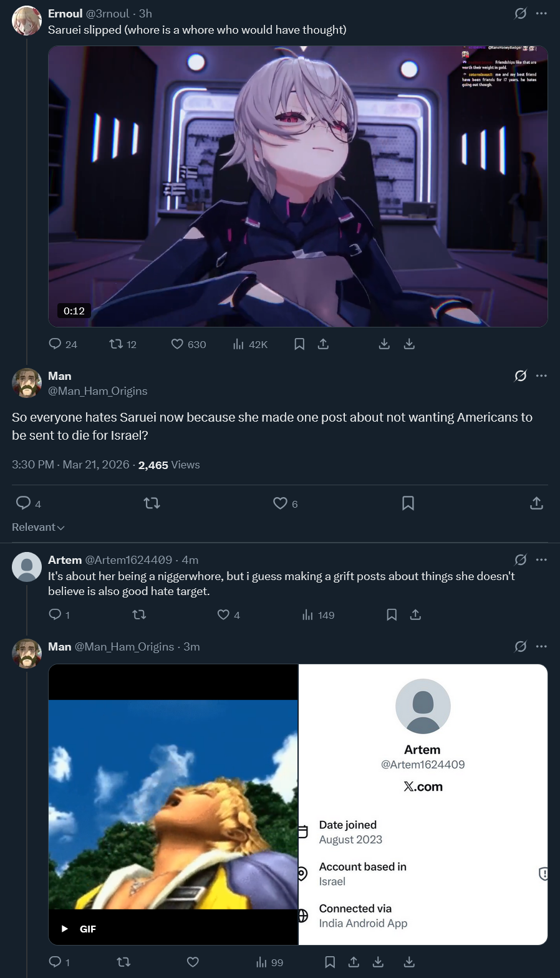Screen dimensions: 560x978
Task: Like the main post with 6 likes
Action: (x=281, y=503)
